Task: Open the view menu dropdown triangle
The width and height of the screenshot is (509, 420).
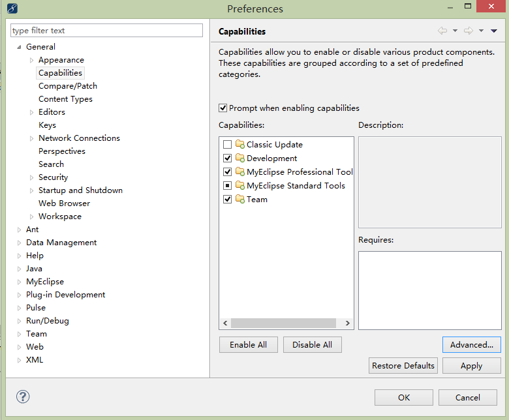Action: click(494, 31)
